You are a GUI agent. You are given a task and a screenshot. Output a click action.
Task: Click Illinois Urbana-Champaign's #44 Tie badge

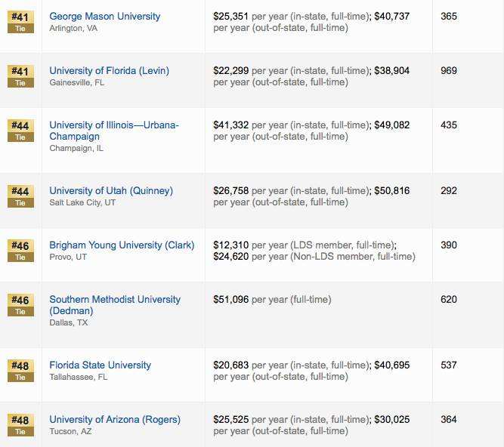[20, 131]
